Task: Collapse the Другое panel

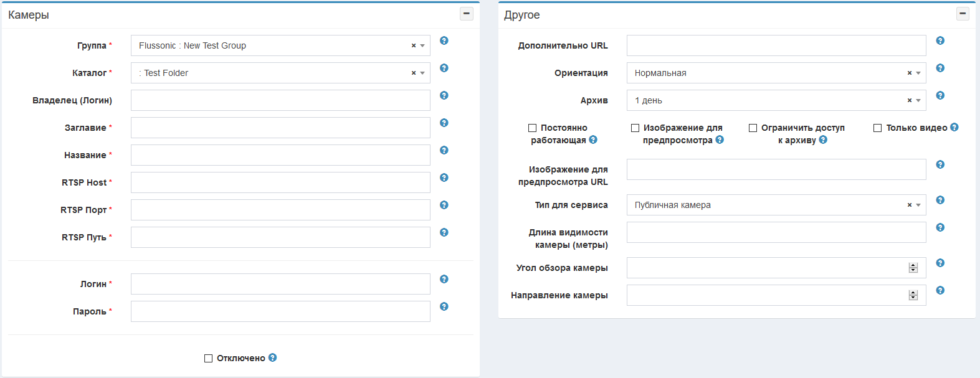Action: pos(963,14)
